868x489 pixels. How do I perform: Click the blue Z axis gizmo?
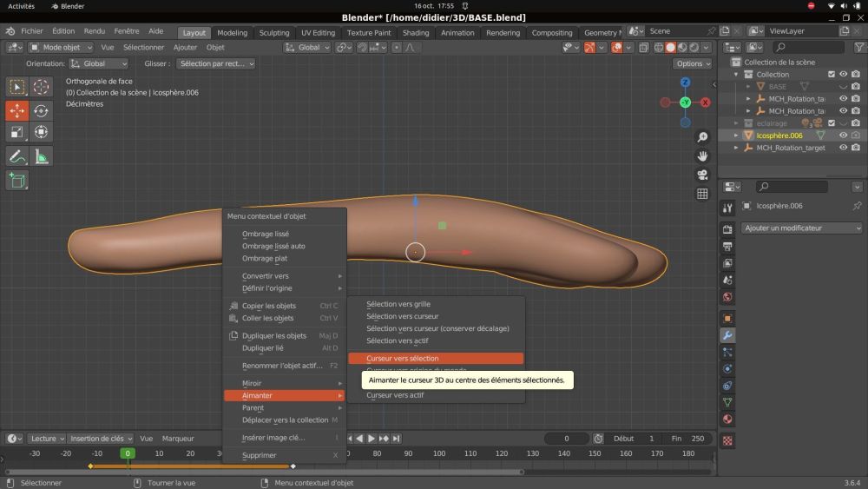click(686, 83)
